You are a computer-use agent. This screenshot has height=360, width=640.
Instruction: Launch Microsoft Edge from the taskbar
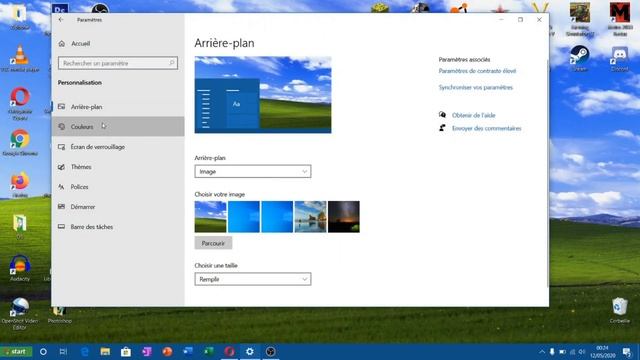[x=84, y=351]
